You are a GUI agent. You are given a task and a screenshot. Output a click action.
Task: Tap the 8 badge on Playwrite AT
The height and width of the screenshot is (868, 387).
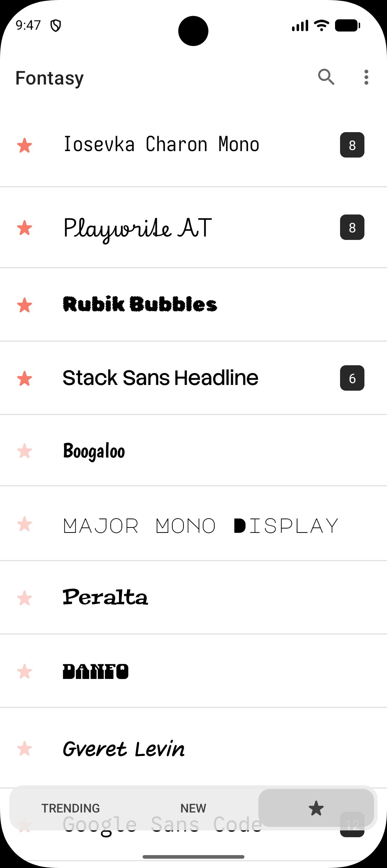(x=352, y=227)
